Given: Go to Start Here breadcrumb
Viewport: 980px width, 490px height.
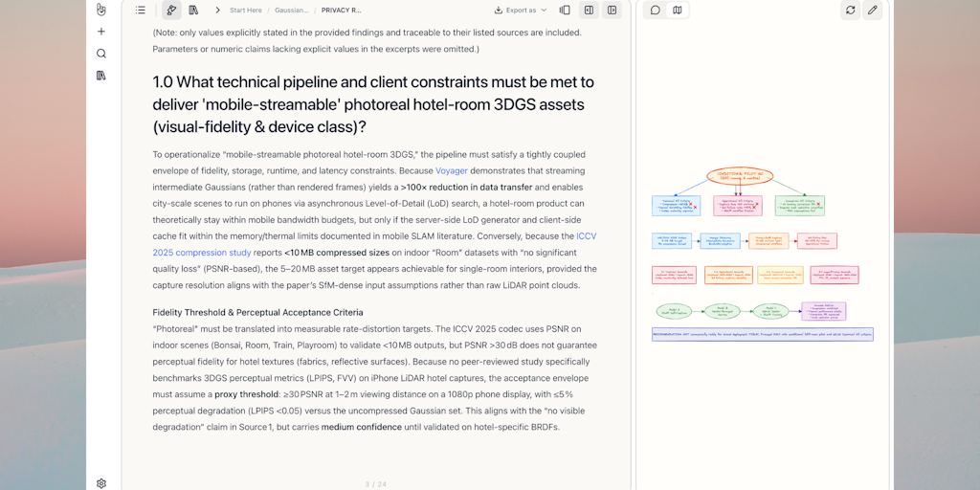Looking at the screenshot, I should [x=246, y=10].
